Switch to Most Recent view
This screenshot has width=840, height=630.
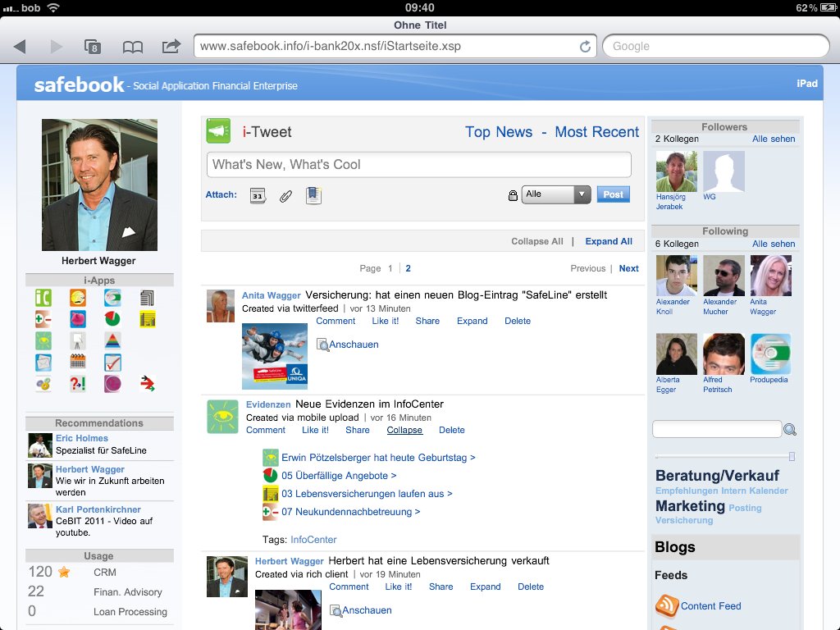(597, 132)
